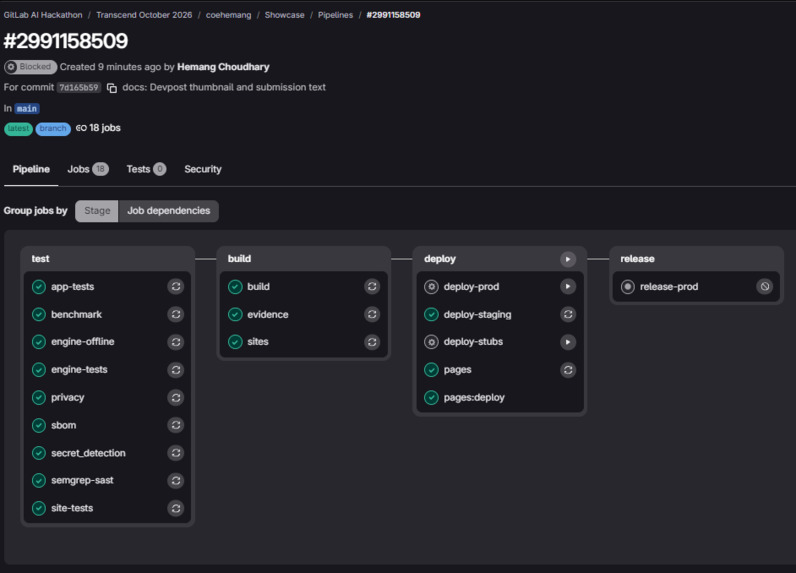796x573 pixels.
Task: Click the branch badge
Action: point(53,128)
